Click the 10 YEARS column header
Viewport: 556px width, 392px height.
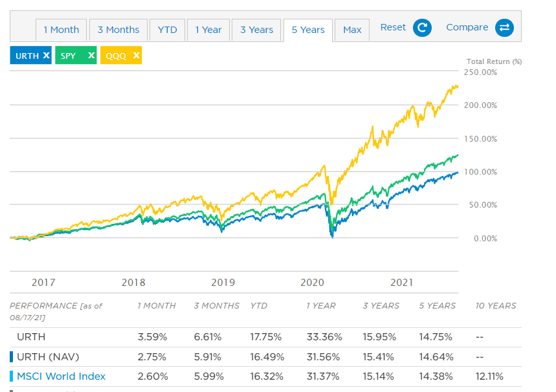click(496, 305)
